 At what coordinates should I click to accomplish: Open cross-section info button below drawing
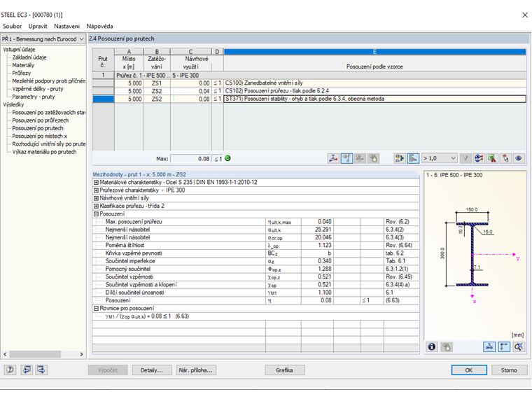click(x=432, y=346)
